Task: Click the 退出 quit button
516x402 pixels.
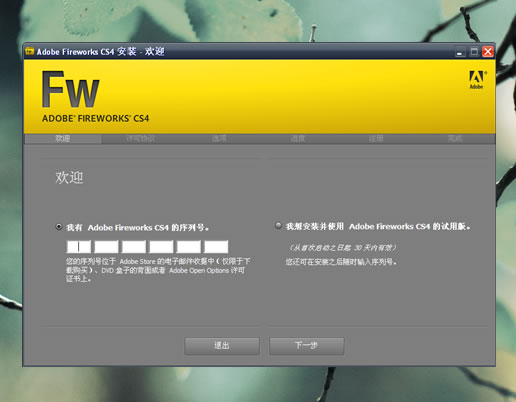Action: click(x=222, y=346)
